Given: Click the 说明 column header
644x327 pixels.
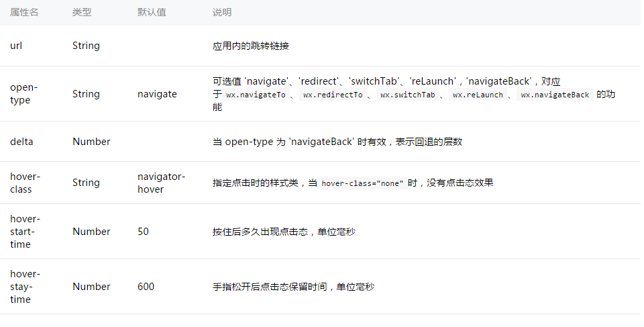Looking at the screenshot, I should (x=222, y=12).
